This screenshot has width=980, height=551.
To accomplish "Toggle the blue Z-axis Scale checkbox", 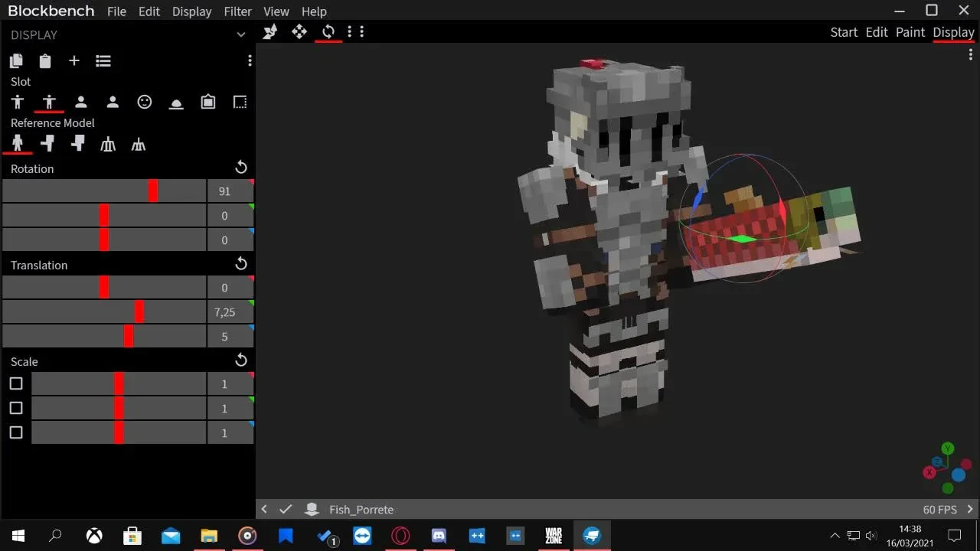I will pyautogui.click(x=16, y=432).
